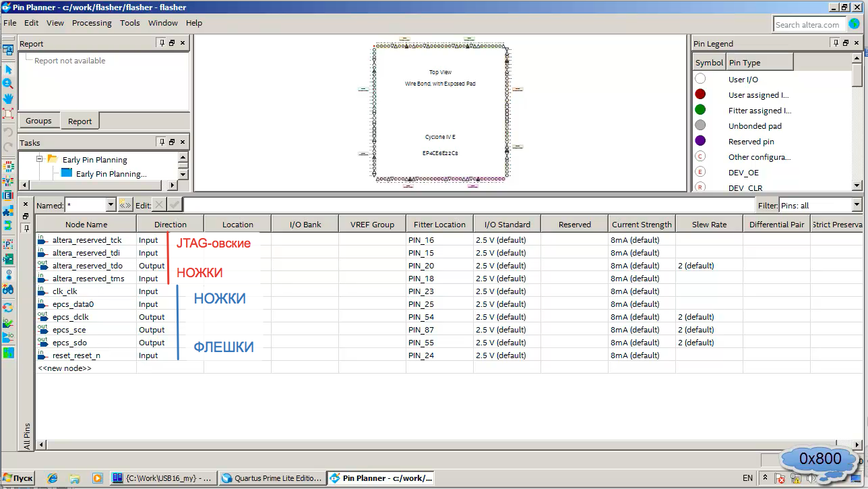The width and height of the screenshot is (868, 489).
Task: Pin the Pin Legend panel
Action: [836, 42]
